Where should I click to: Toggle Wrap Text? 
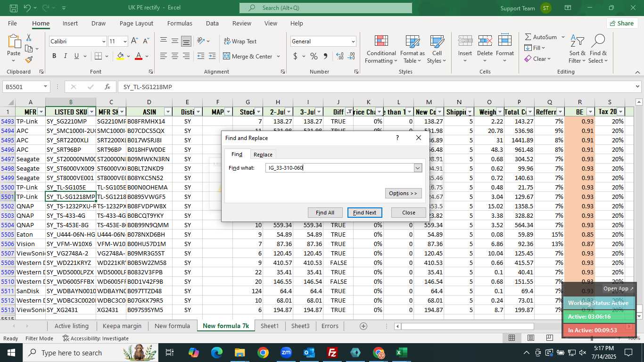point(240,41)
